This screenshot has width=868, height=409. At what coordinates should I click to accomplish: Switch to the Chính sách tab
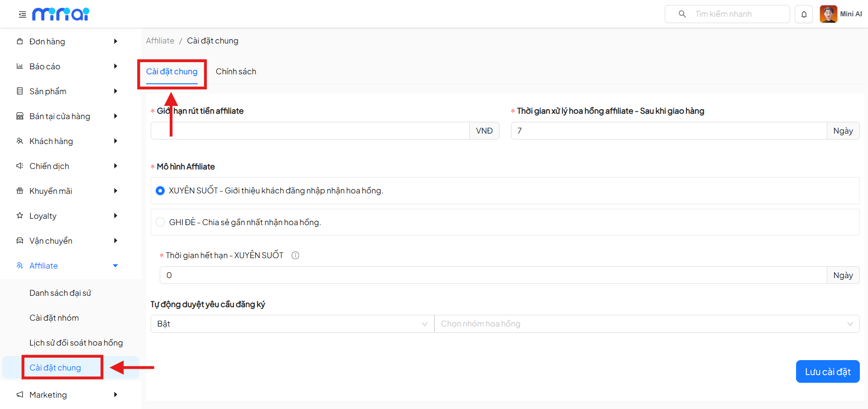tap(236, 72)
